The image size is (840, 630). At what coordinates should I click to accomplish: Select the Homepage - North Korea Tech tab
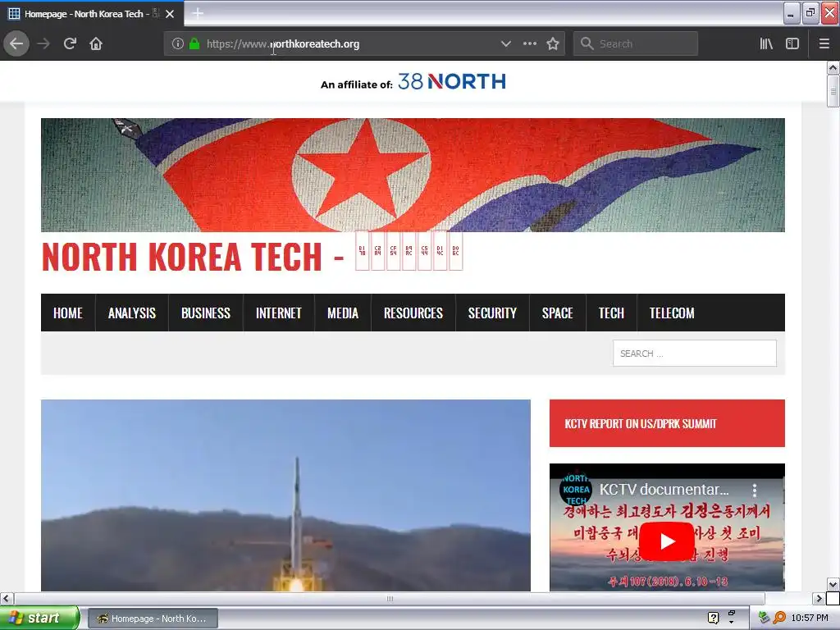84,14
